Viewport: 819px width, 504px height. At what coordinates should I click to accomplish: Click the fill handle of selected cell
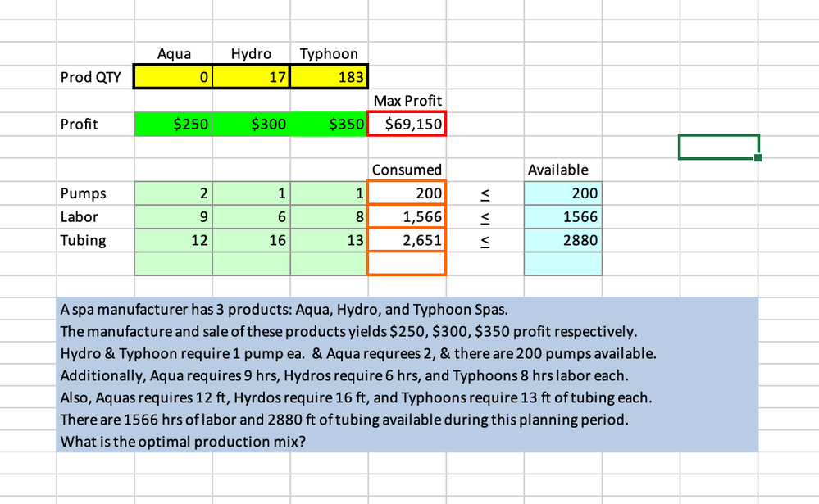pos(758,157)
